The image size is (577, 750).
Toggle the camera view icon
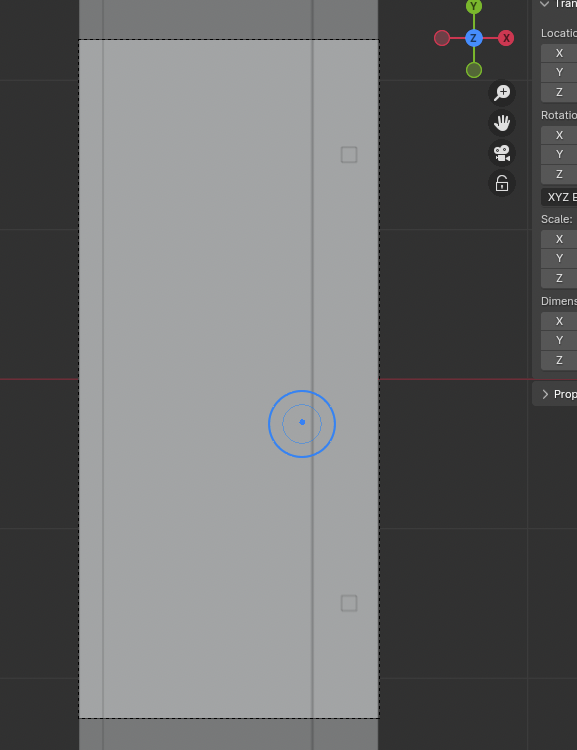pos(502,153)
